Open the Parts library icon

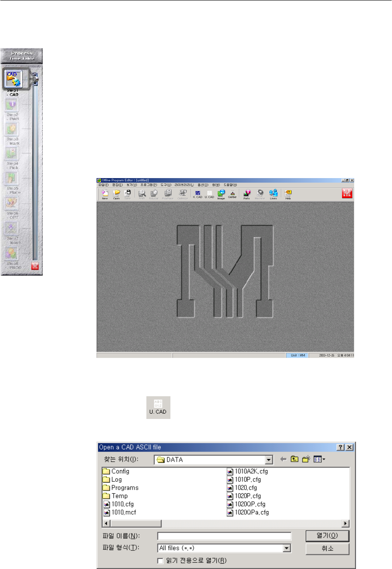pyautogui.click(x=247, y=195)
